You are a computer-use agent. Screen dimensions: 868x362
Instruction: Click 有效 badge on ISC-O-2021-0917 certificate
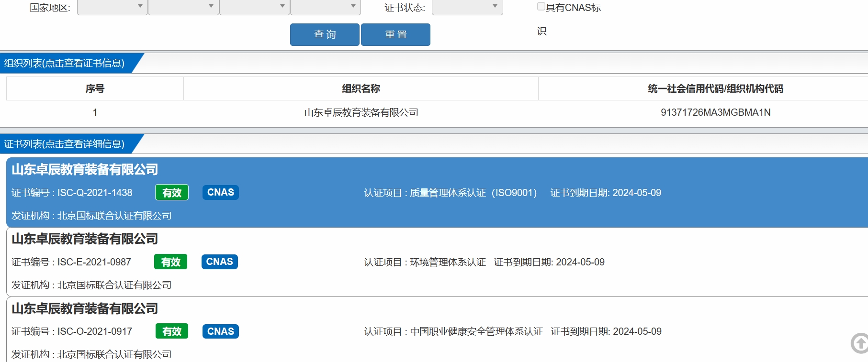[x=172, y=331]
